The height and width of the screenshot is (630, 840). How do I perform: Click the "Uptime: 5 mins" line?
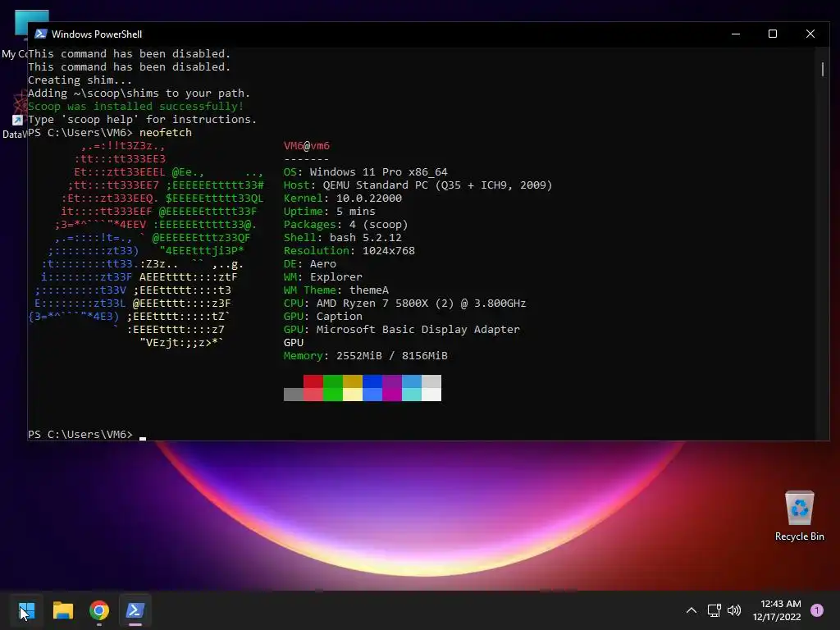[x=330, y=211]
